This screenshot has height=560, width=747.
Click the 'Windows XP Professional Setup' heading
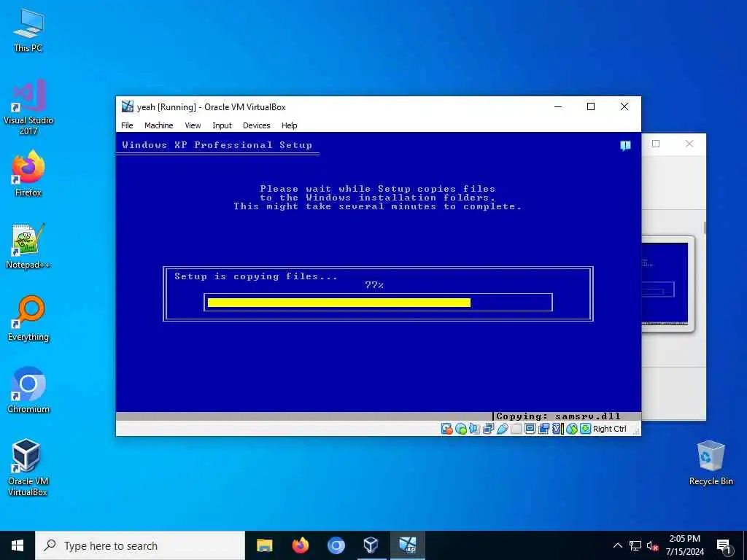tap(217, 145)
